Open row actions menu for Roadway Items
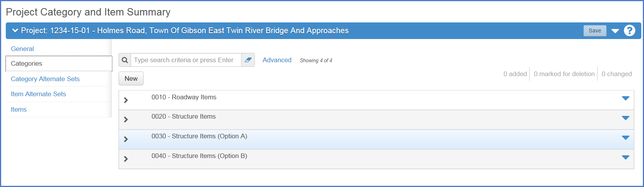644x187 pixels. 625,98
